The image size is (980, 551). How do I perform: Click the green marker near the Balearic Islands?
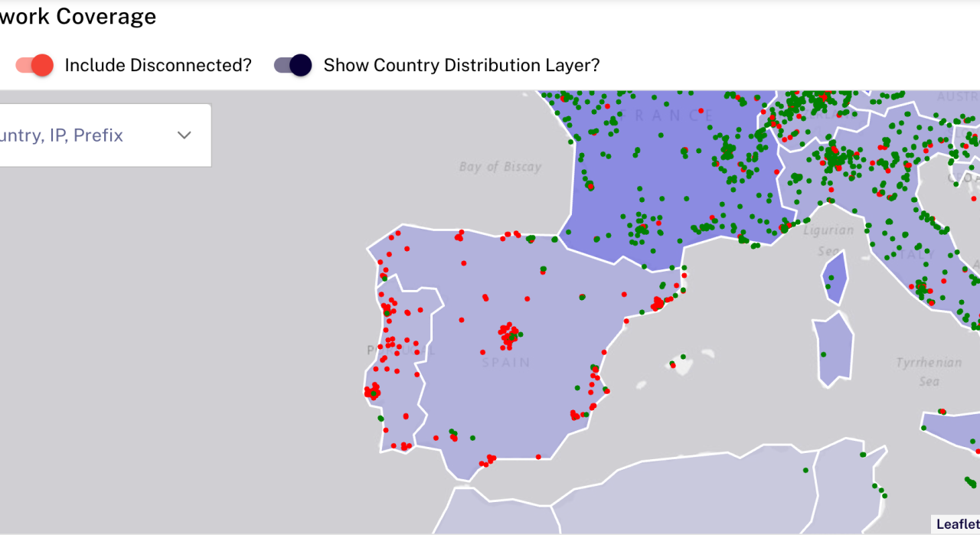click(x=683, y=356)
